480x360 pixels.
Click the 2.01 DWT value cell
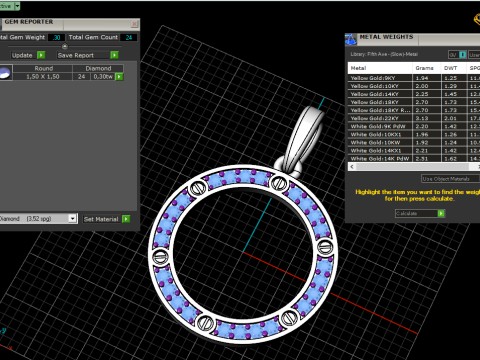click(453, 118)
